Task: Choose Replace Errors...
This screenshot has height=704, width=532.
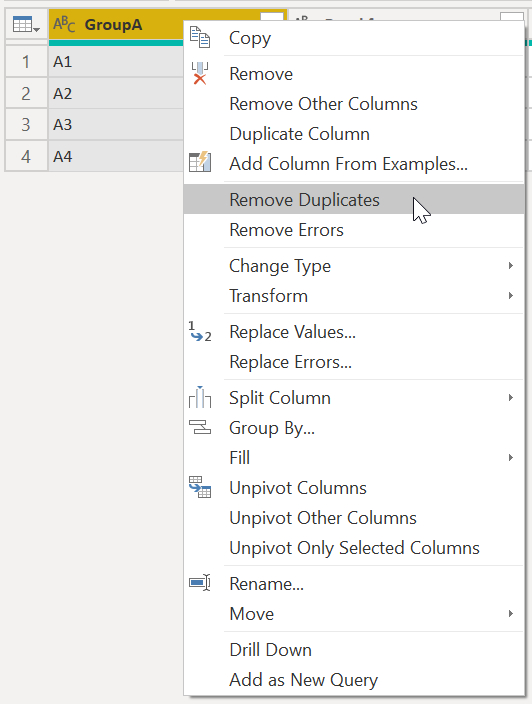Action: point(354,362)
